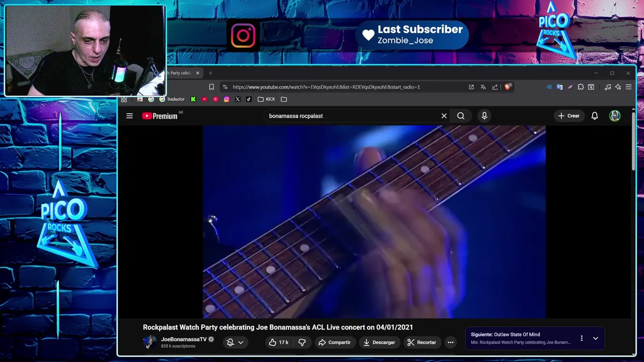Screen dimensions: 644x362
Task: Open the JoeBonamassaTV channel avatar
Action: point(149,342)
